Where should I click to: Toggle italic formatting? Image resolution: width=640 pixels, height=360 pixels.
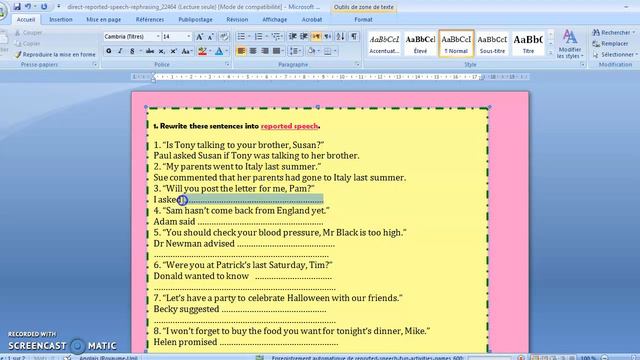click(x=120, y=51)
